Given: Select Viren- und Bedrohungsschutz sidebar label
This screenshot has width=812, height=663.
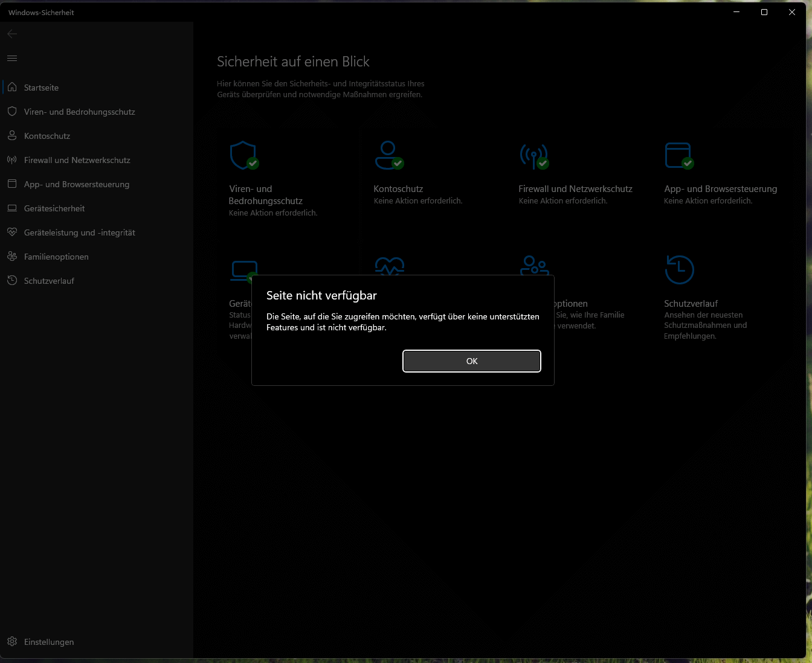Looking at the screenshot, I should point(80,112).
